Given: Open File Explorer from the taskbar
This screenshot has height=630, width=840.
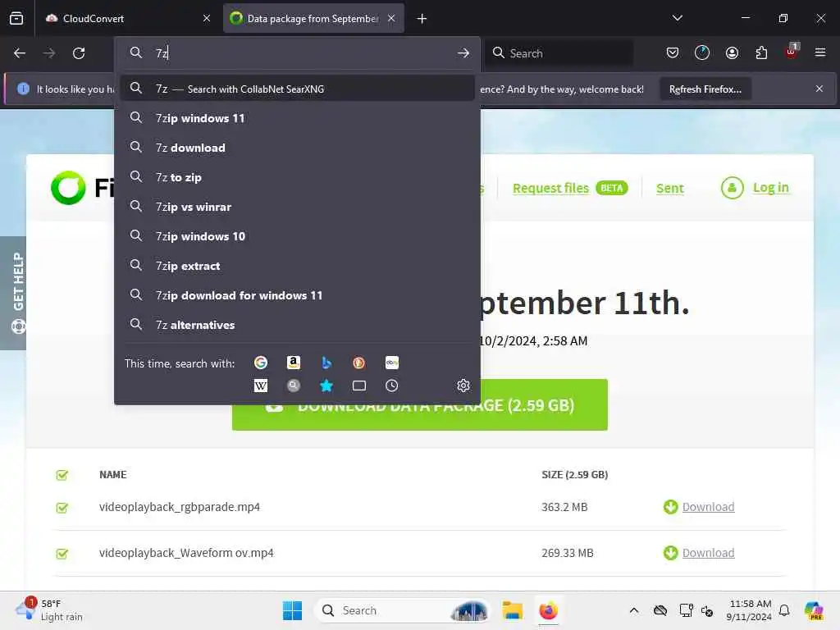Looking at the screenshot, I should coord(512,610).
